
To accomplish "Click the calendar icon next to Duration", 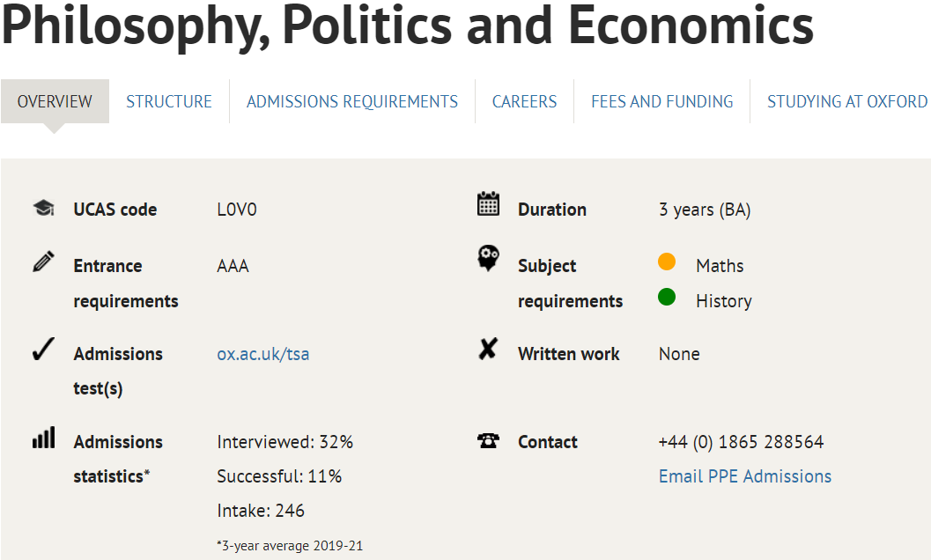I will point(488,204).
